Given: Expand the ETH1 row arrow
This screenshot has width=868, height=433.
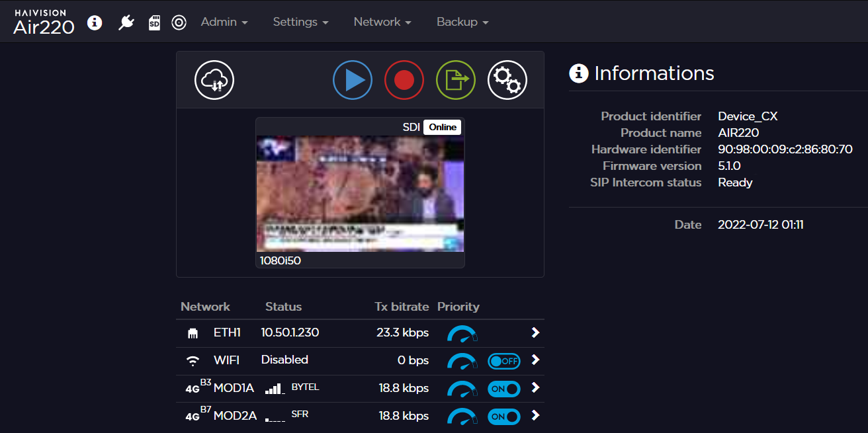Looking at the screenshot, I should (x=535, y=333).
